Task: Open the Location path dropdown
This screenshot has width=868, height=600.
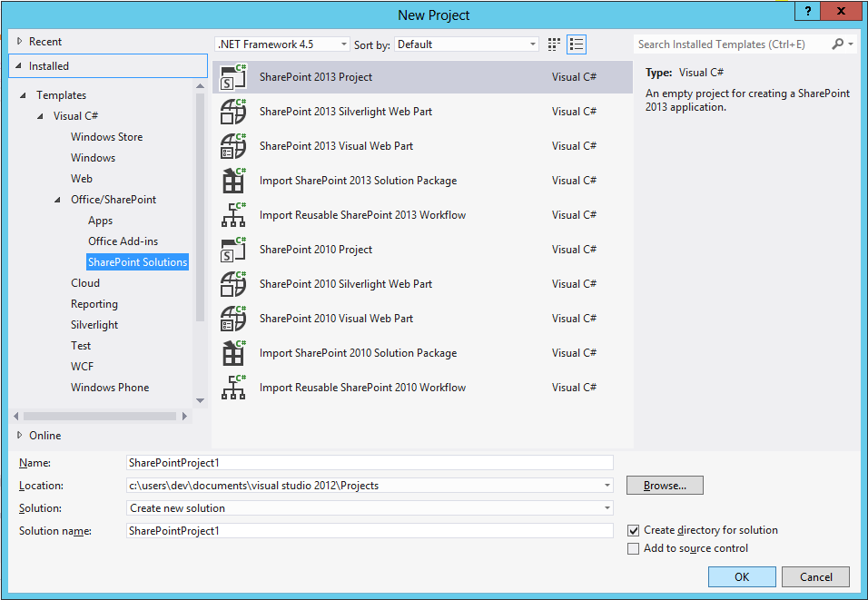Action: point(607,486)
